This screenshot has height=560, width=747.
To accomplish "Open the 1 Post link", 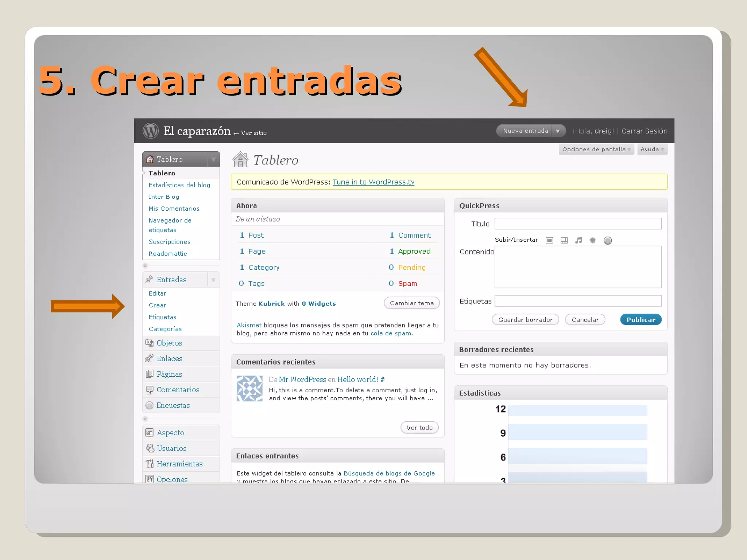I will tap(252, 235).
